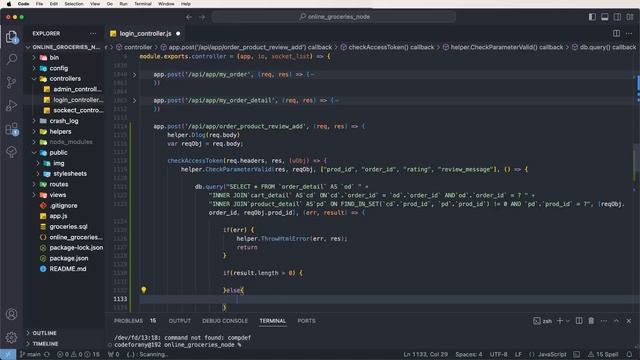Toggle the bottom Panel layout icon
This screenshot has width=640, height=360.
click(604, 17)
